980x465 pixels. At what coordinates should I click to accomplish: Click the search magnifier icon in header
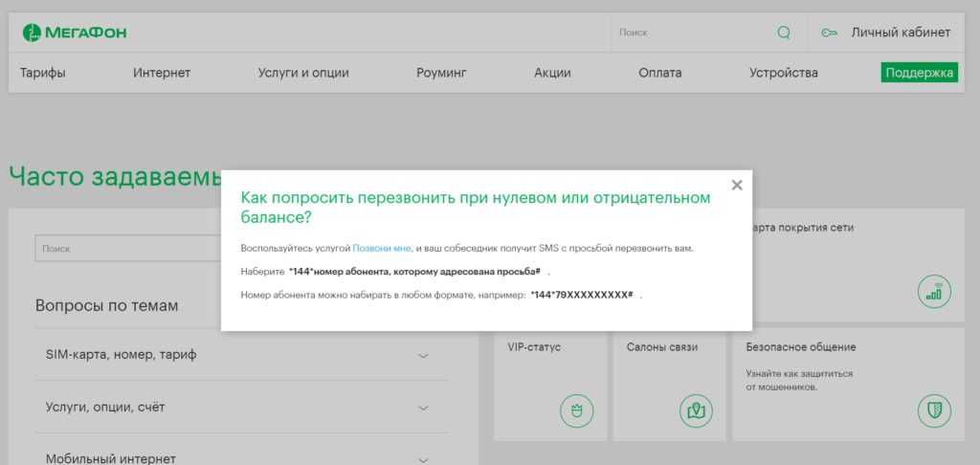pos(784,33)
